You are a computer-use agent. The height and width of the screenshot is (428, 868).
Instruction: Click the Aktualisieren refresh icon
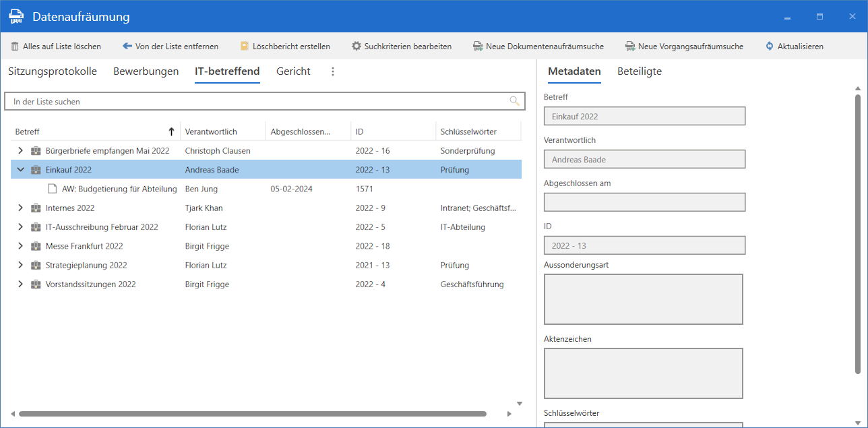coord(770,47)
